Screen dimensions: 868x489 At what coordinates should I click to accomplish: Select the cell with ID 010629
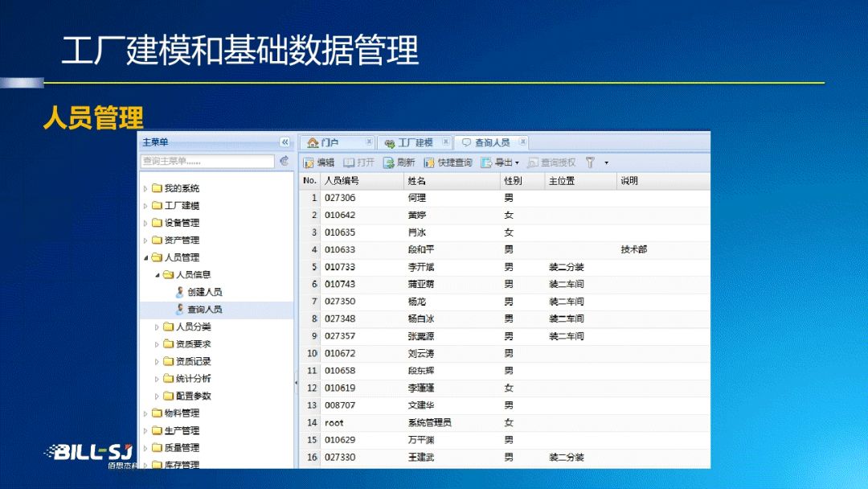click(340, 440)
